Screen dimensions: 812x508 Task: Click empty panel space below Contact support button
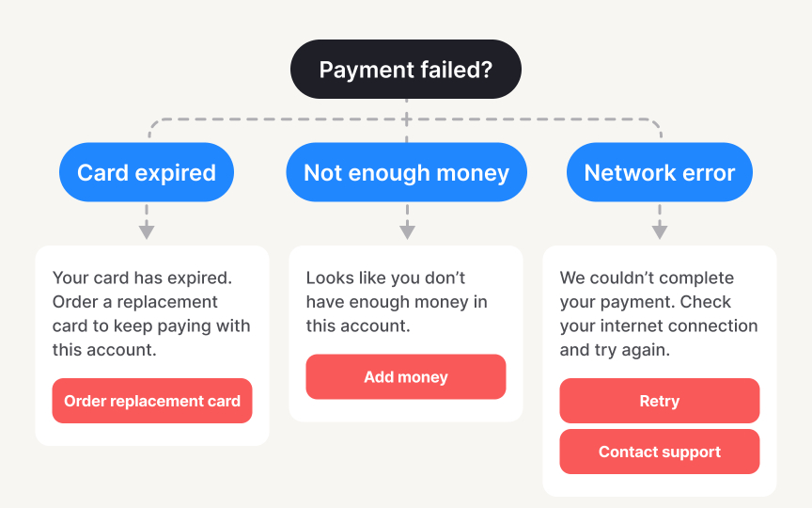coord(660,484)
